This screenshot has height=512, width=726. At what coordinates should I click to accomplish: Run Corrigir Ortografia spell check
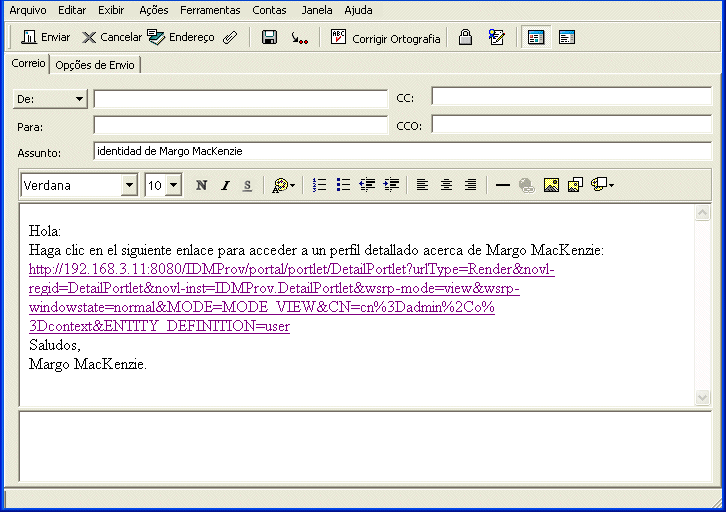click(385, 37)
